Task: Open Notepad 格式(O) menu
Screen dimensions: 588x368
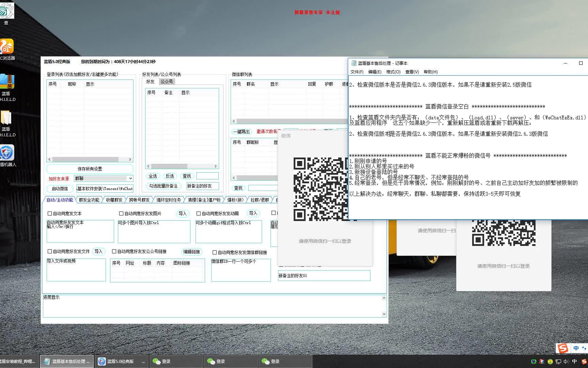Action: (393, 72)
